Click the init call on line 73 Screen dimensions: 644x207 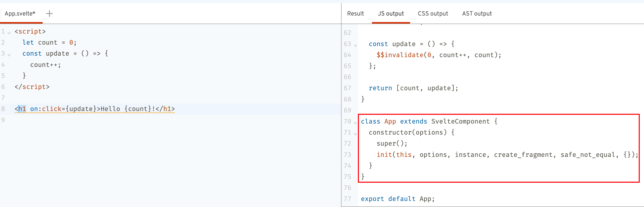pyautogui.click(x=384, y=155)
